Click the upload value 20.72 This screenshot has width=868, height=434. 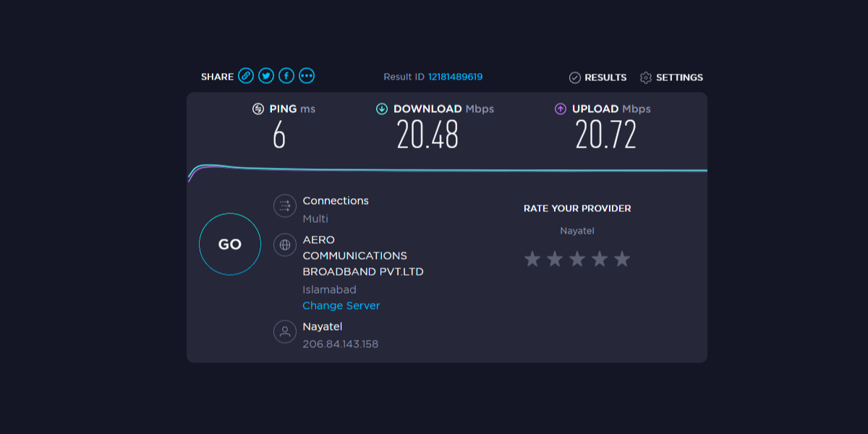[606, 135]
